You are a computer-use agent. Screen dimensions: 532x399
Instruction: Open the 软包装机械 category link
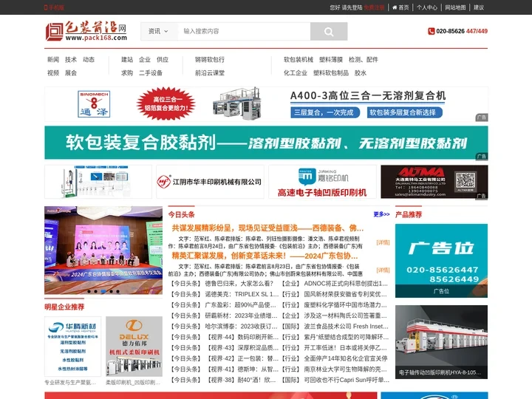pyautogui.click(x=299, y=60)
